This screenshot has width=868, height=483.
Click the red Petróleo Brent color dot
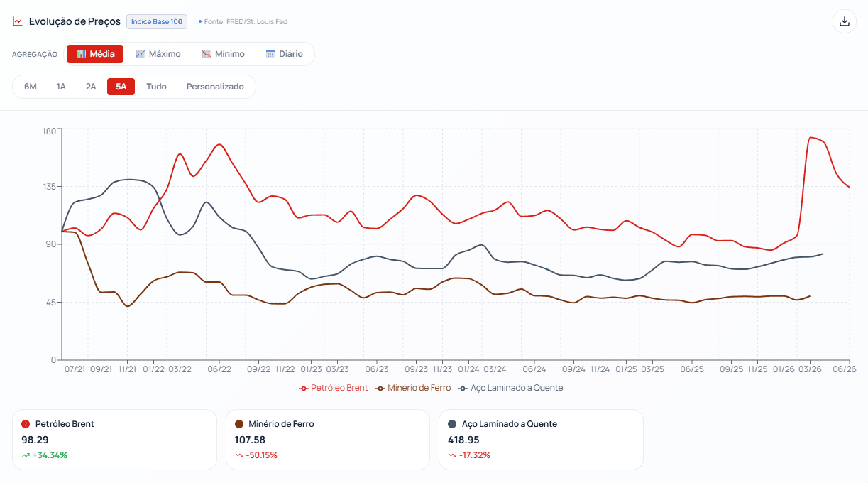(x=26, y=424)
